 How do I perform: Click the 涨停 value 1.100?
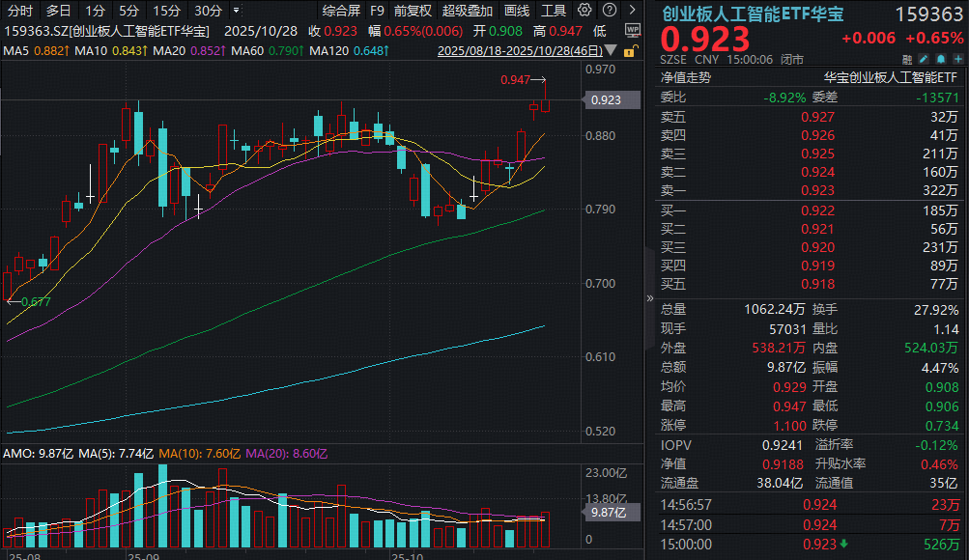click(789, 426)
